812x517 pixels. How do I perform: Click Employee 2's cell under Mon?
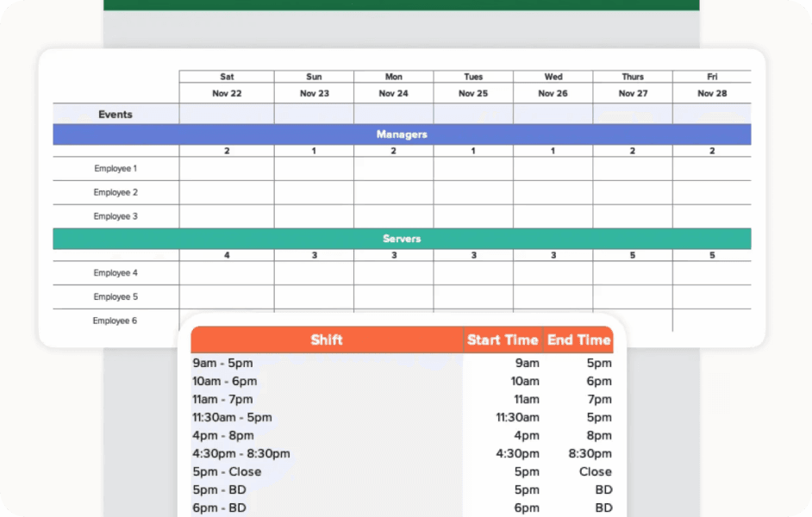[393, 192]
